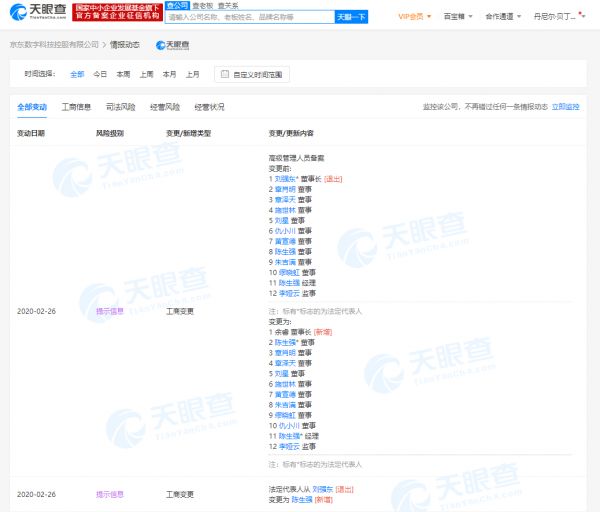Filter time range by 本周

coord(123,74)
